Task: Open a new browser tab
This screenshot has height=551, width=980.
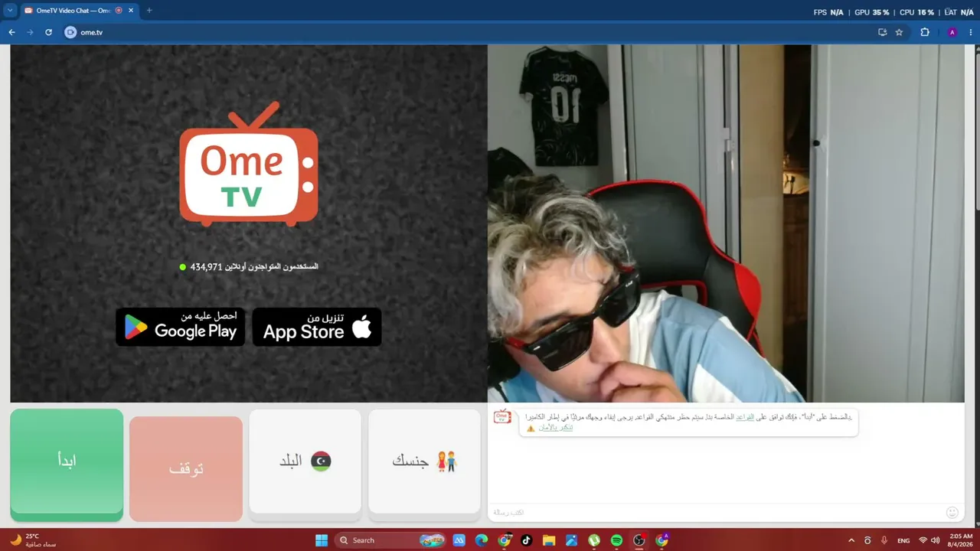Action: [149, 11]
